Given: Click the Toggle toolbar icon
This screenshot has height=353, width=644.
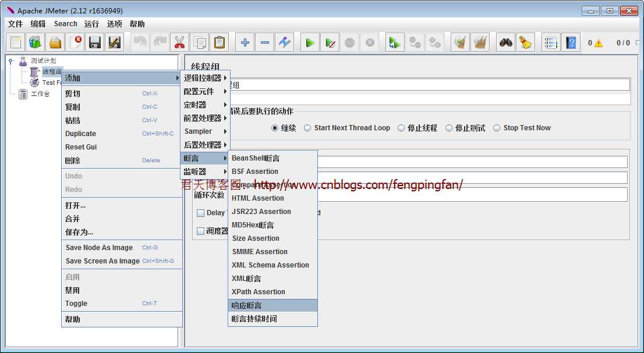Looking at the screenshot, I should pyautogui.click(x=285, y=42).
